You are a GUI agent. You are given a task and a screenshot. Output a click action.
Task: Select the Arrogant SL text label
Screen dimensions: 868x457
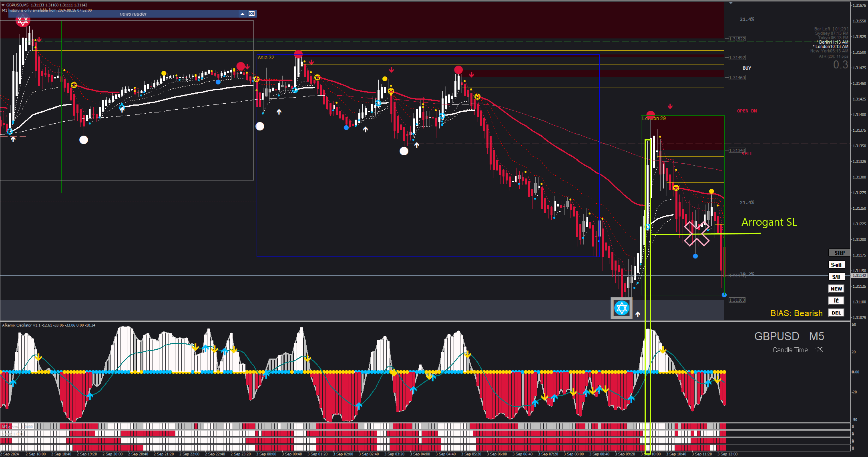[x=769, y=222]
